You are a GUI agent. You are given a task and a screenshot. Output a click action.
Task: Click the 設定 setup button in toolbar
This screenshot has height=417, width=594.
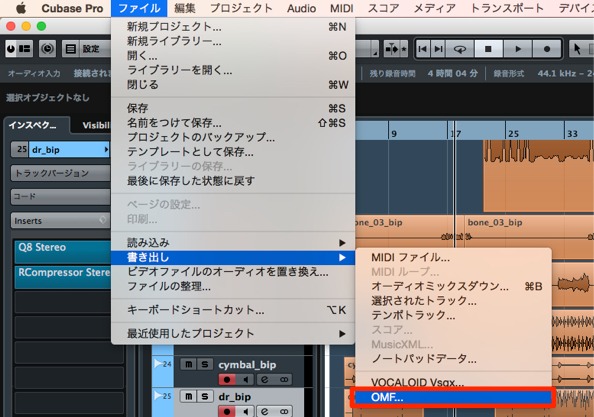click(x=86, y=49)
